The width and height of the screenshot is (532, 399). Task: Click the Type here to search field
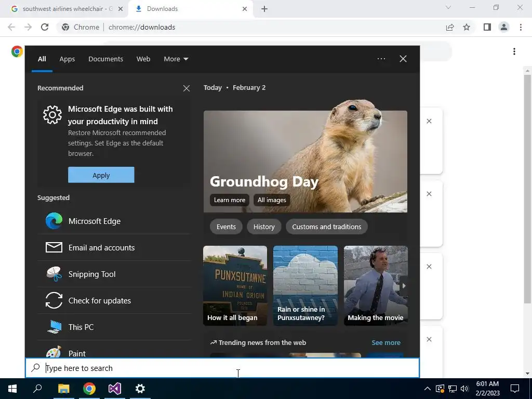[x=222, y=368]
